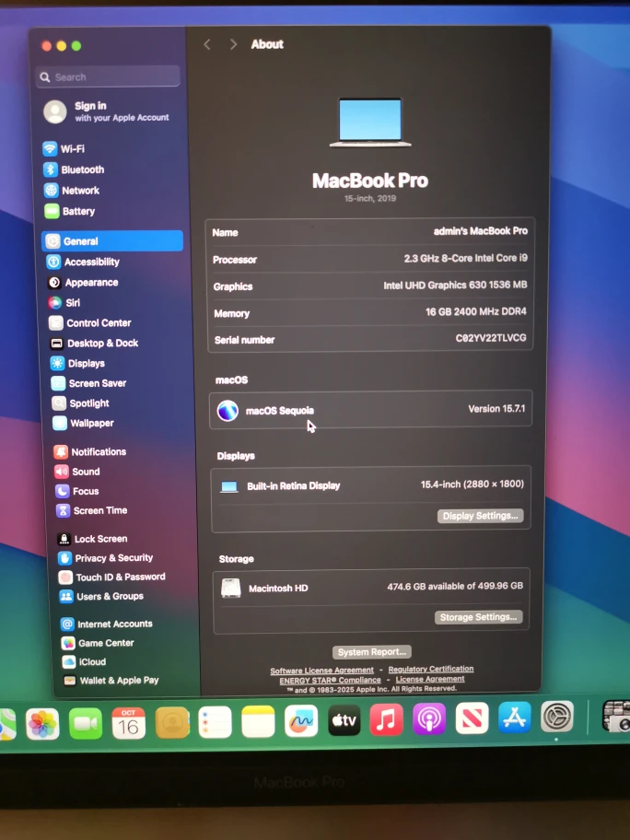
Task: Click the Macintosh HD storage row
Action: click(372, 588)
